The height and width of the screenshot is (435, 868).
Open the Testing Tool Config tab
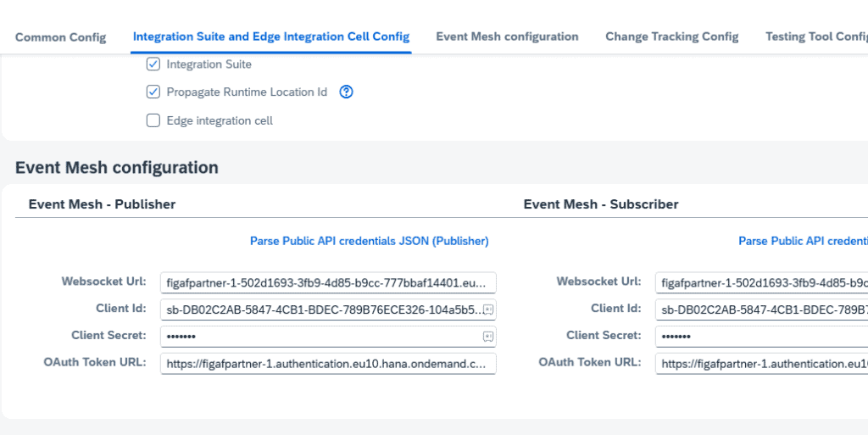coord(816,36)
